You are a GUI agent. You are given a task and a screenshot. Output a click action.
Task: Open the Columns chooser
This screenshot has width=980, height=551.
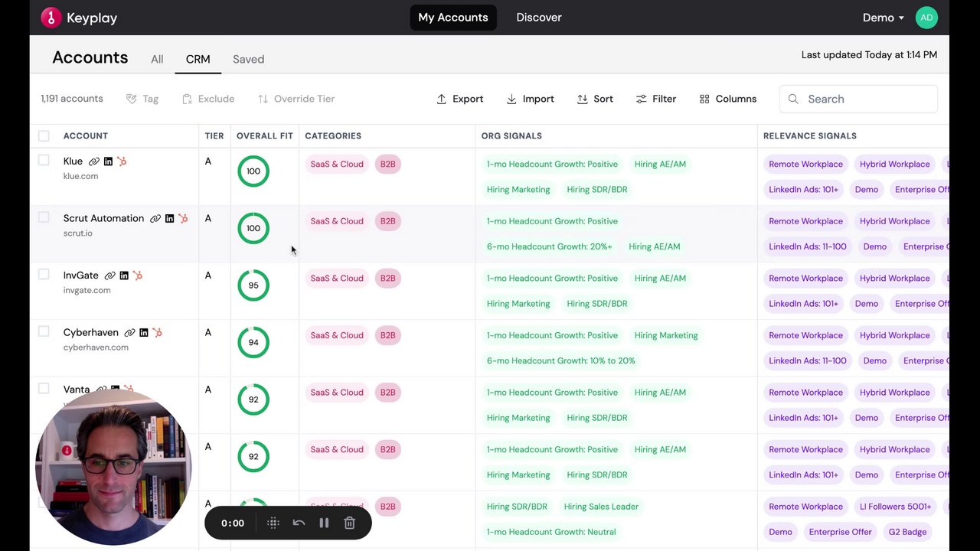point(728,99)
